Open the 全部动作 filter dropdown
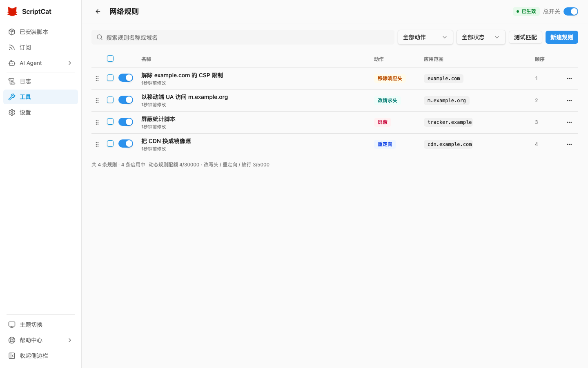Screen dimensions: 588x368 (x=425, y=37)
